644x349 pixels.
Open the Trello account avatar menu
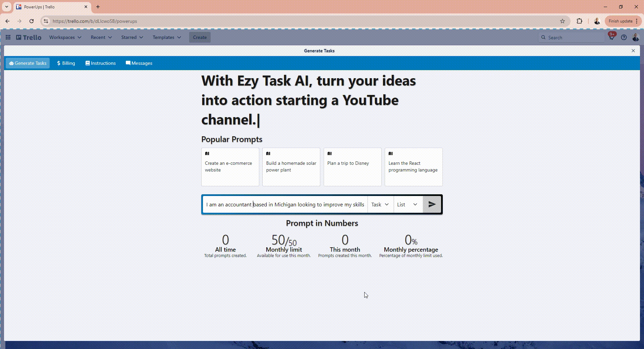pyautogui.click(x=636, y=37)
